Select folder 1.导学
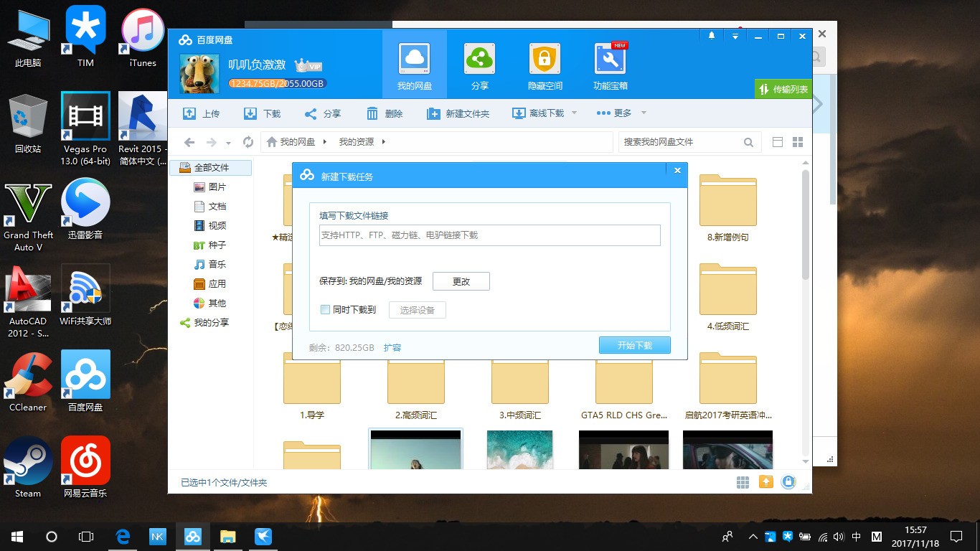 tap(312, 386)
